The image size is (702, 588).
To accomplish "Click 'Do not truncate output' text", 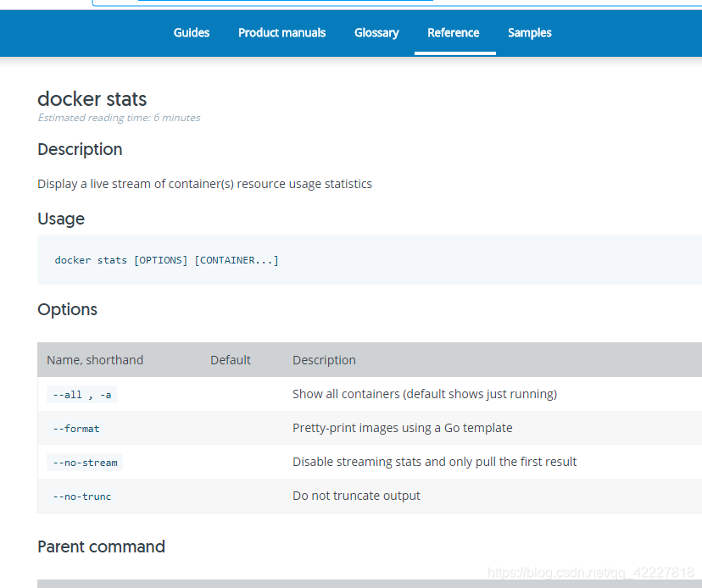I will 356,496.
